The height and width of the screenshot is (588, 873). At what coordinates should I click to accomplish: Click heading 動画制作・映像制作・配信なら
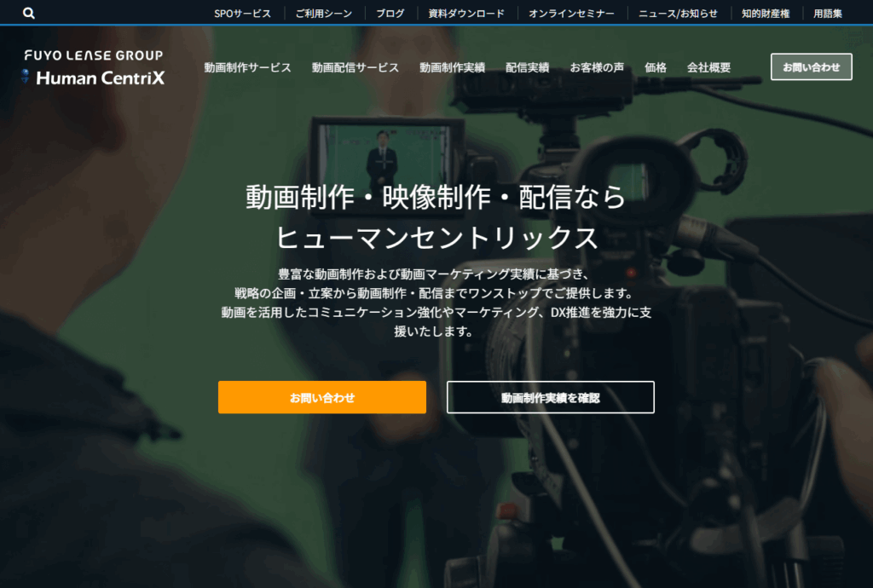[436, 197]
